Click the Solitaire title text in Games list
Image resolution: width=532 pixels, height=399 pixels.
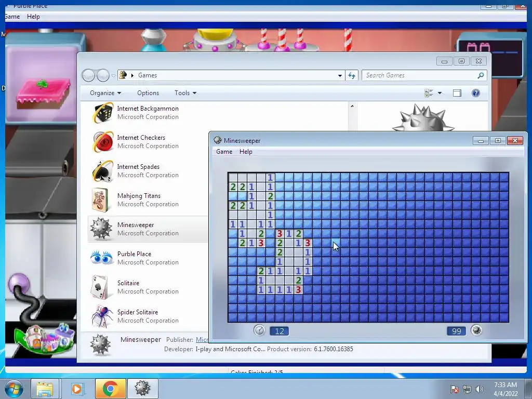tap(128, 283)
